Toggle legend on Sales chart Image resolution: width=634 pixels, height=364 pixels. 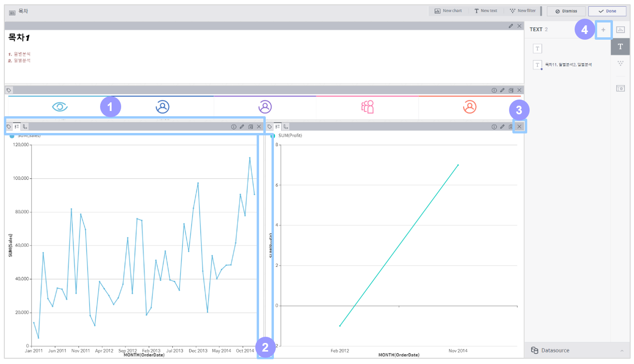pos(17,127)
